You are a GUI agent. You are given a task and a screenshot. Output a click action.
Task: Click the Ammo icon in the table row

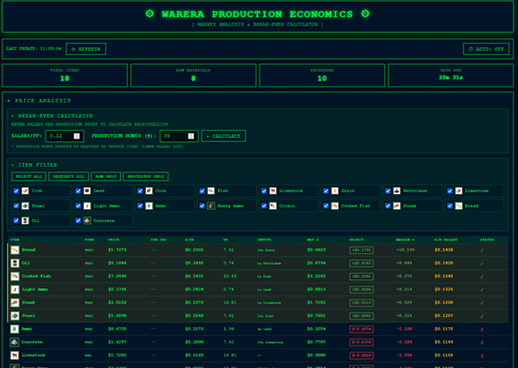(x=15, y=329)
